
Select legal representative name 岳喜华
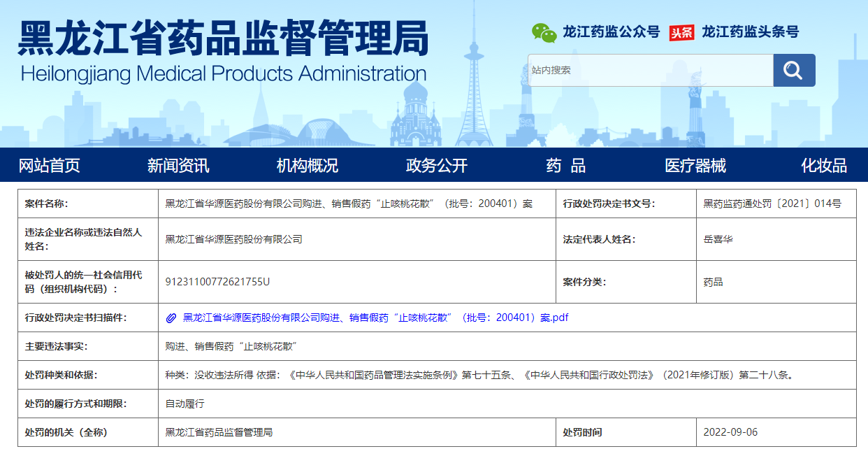pos(718,239)
